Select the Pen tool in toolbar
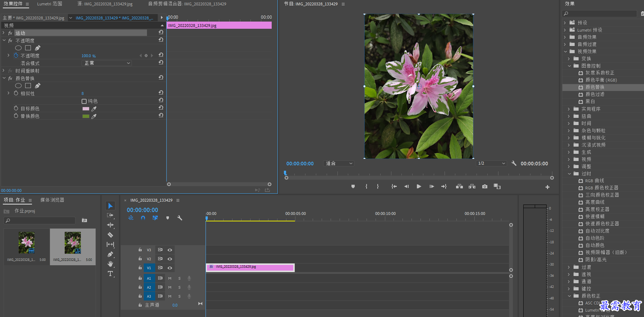Image resolution: width=644 pixels, height=317 pixels. click(110, 254)
